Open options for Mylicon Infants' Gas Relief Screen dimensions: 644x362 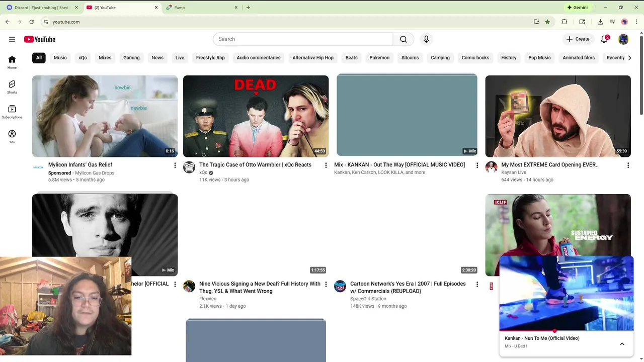[175, 165]
